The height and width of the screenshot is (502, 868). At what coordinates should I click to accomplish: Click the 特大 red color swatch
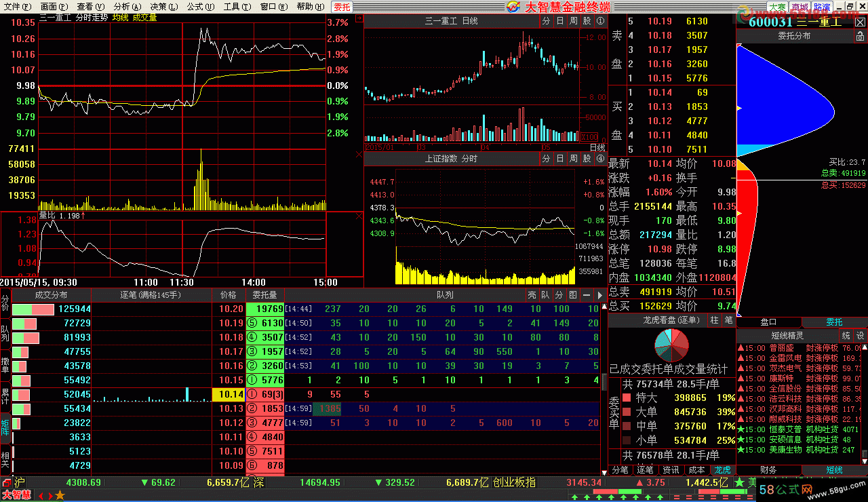627,398
